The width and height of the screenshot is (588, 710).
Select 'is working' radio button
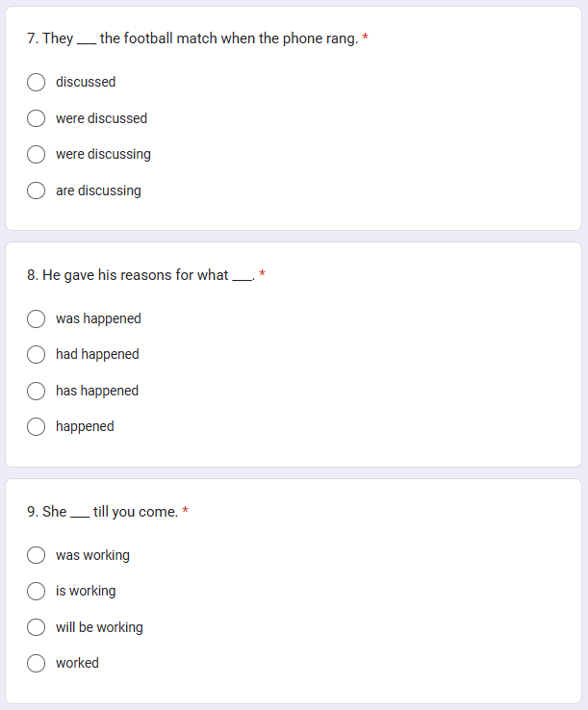[x=37, y=591]
